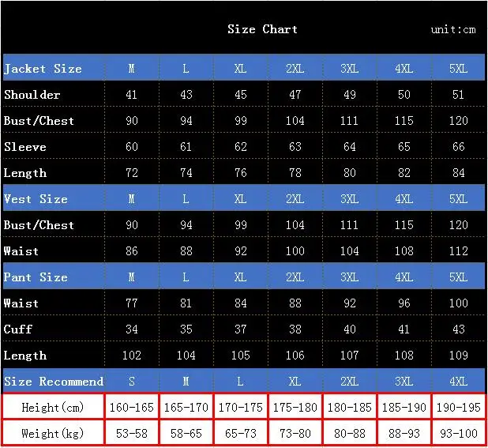
Task: Click the "Height(cm)" row label
Action: pyautogui.click(x=53, y=407)
